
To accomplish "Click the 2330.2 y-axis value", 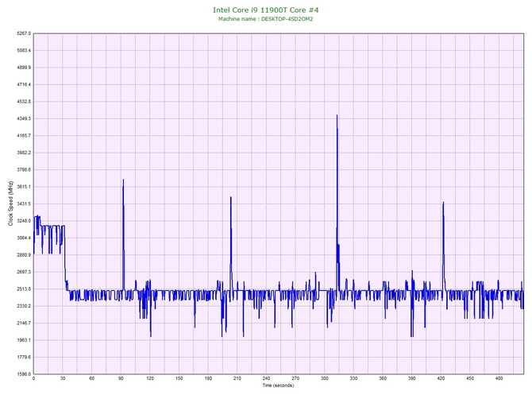I will (x=24, y=306).
